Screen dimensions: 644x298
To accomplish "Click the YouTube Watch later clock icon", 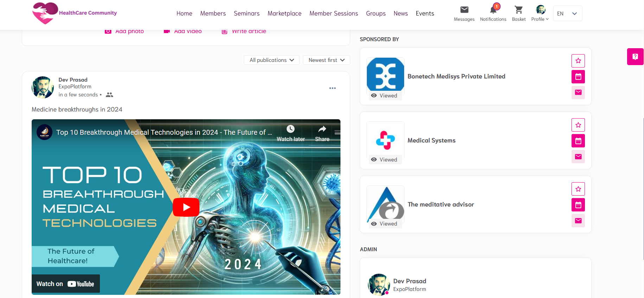I will tap(291, 129).
